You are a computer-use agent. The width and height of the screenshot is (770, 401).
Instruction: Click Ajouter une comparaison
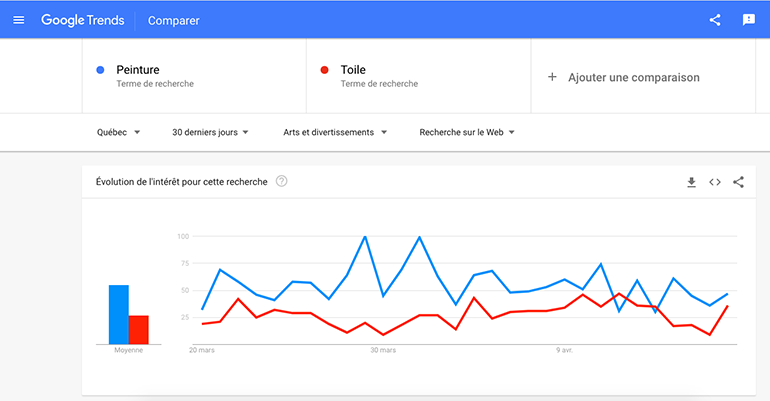633,77
